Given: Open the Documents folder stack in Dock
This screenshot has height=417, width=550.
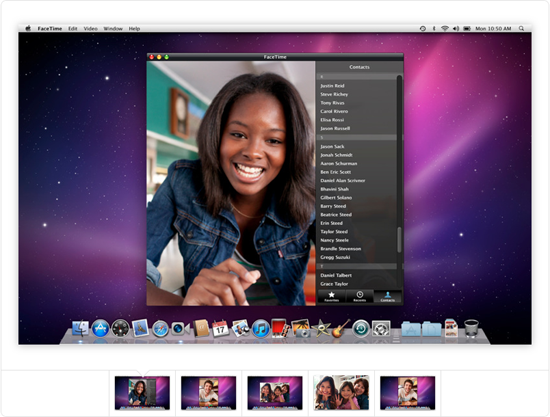Looking at the screenshot, I should pyautogui.click(x=431, y=329).
